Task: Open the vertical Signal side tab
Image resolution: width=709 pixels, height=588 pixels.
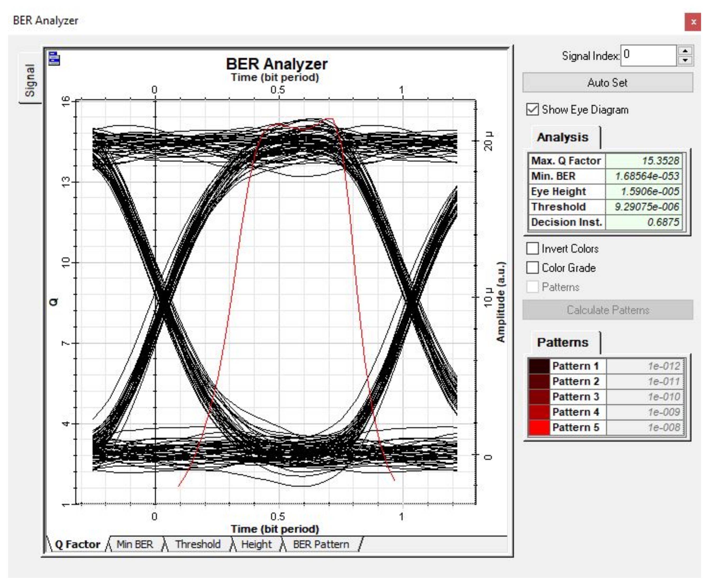Action: pyautogui.click(x=30, y=80)
